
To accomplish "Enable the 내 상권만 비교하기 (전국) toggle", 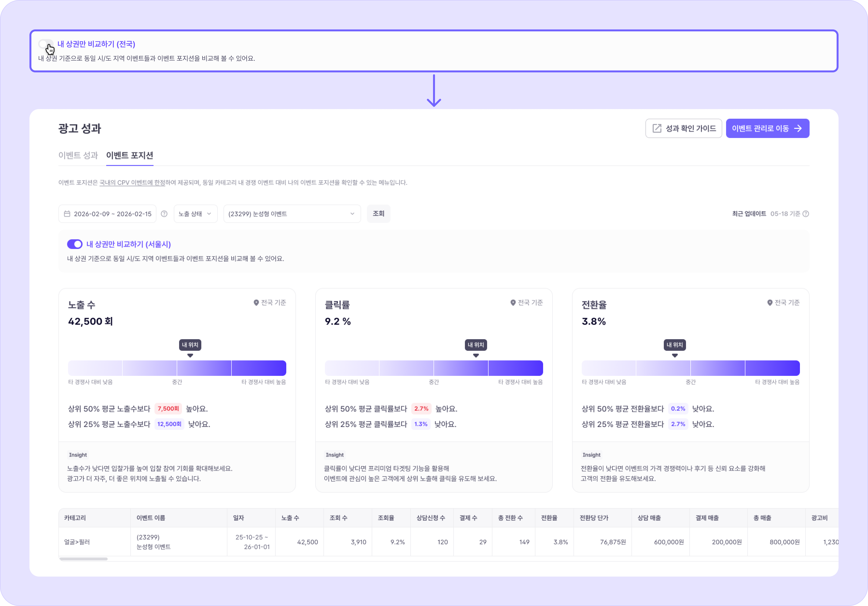I will tap(46, 44).
